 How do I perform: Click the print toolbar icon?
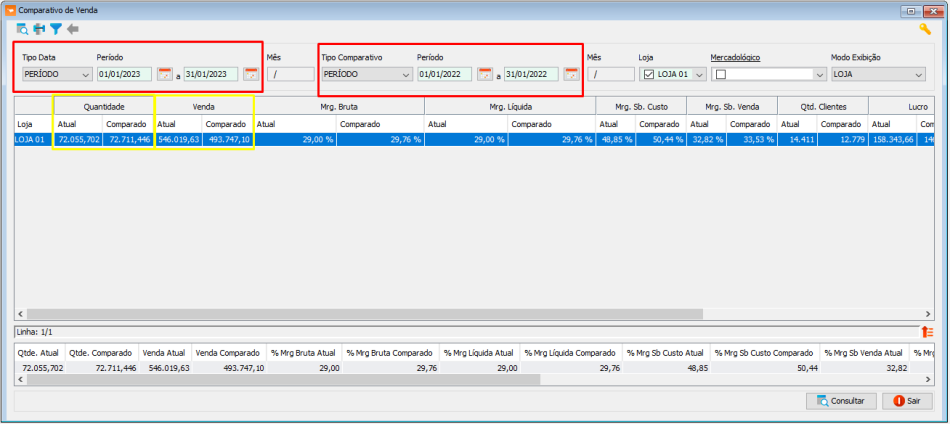39,29
